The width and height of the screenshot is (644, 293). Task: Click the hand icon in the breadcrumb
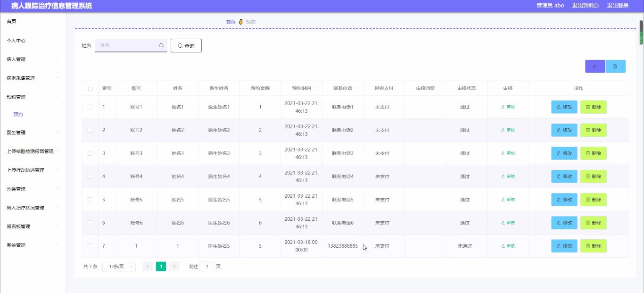[240, 22]
